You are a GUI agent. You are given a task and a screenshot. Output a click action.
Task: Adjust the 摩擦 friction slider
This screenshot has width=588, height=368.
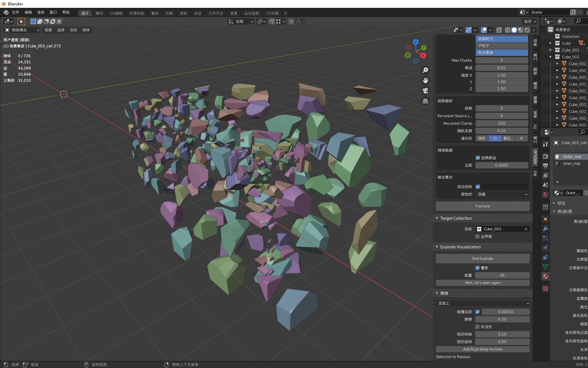[502, 319]
